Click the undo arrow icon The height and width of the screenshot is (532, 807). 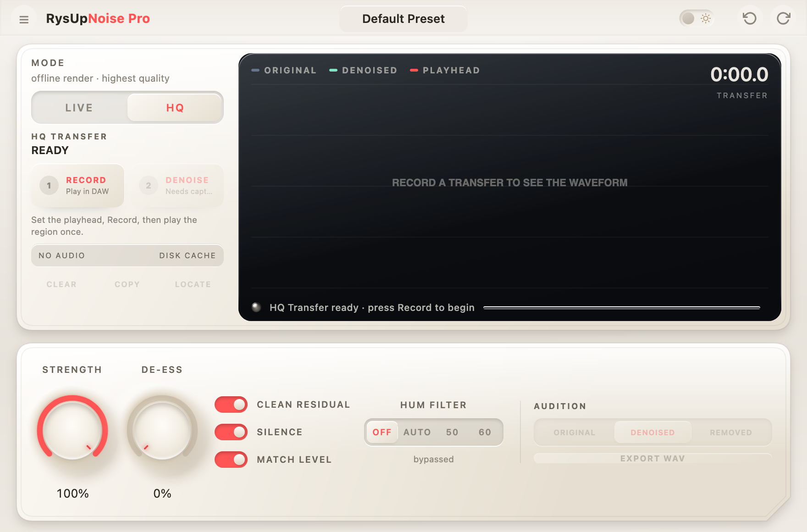coord(749,18)
